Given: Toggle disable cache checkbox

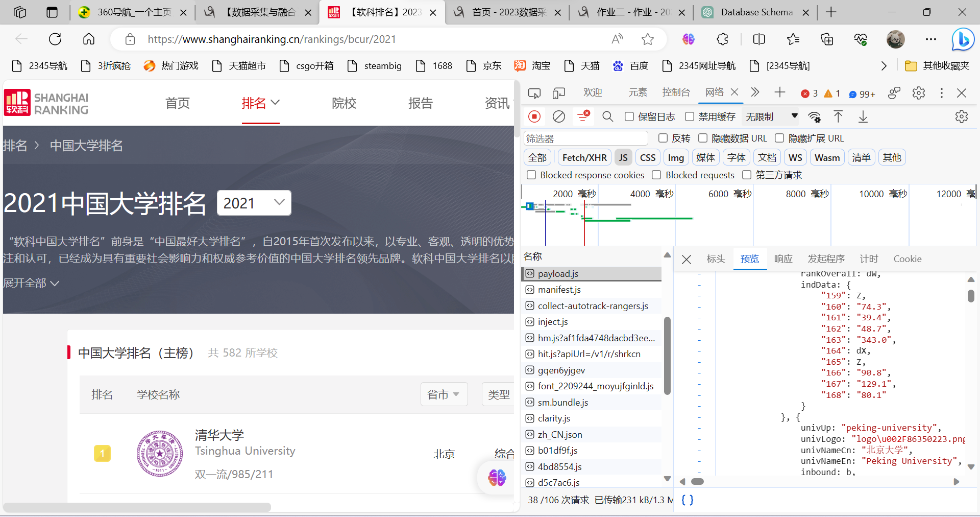Looking at the screenshot, I should coord(690,117).
